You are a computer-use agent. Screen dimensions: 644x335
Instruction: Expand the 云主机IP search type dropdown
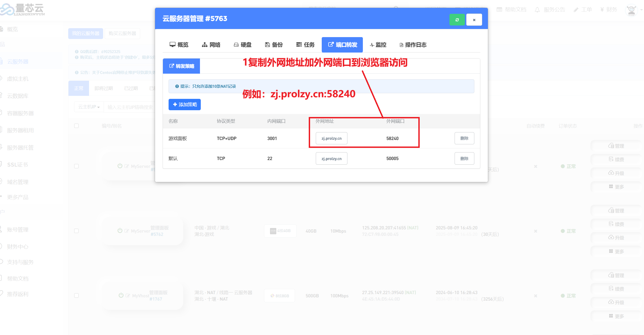pos(89,107)
